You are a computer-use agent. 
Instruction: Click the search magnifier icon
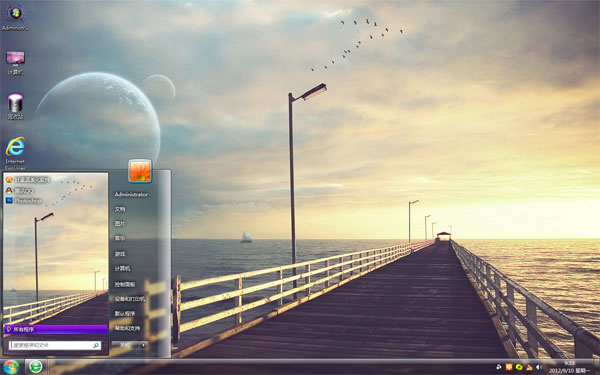tap(96, 345)
